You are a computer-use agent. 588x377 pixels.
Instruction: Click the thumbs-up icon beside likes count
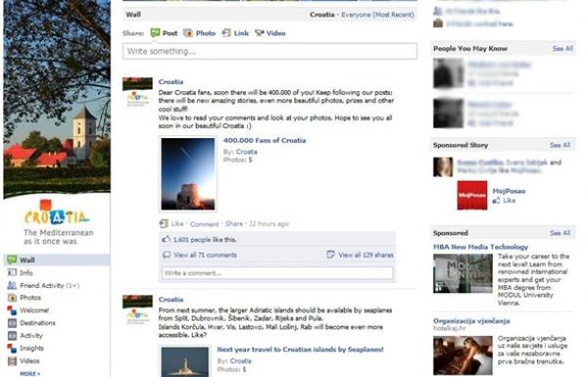coord(166,239)
